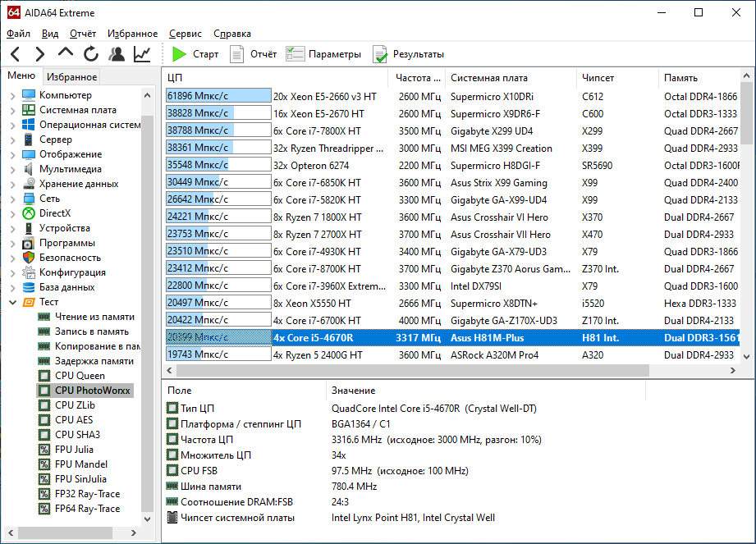Sort by the ЦП column header
The height and width of the screenshot is (544, 756).
[x=275, y=78]
